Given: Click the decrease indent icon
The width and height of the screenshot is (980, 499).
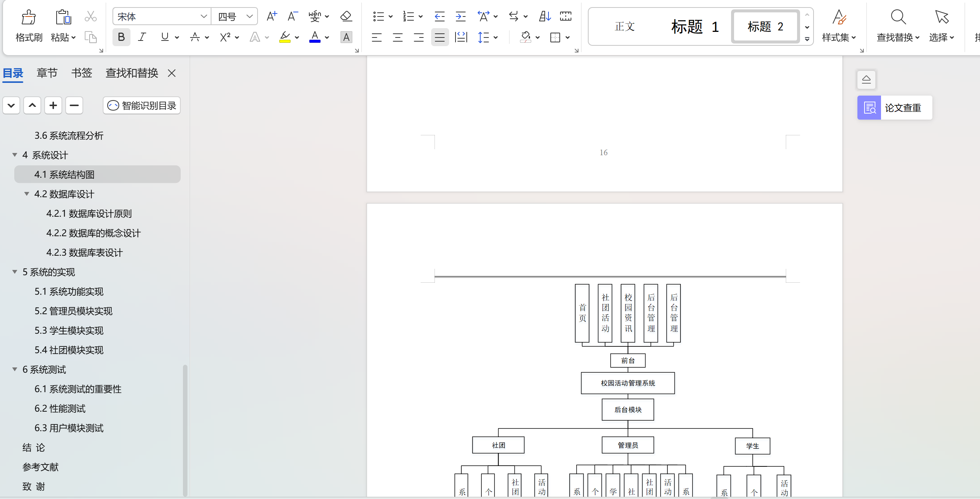Looking at the screenshot, I should pos(439,16).
